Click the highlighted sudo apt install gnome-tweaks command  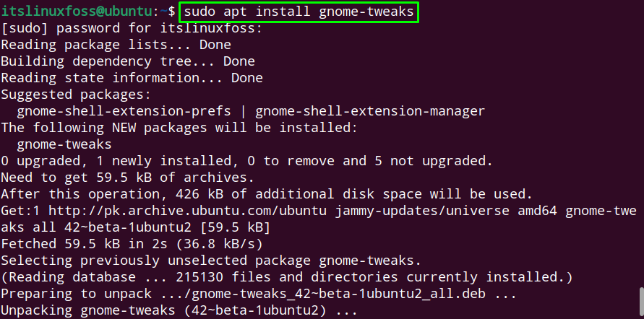pos(299,12)
